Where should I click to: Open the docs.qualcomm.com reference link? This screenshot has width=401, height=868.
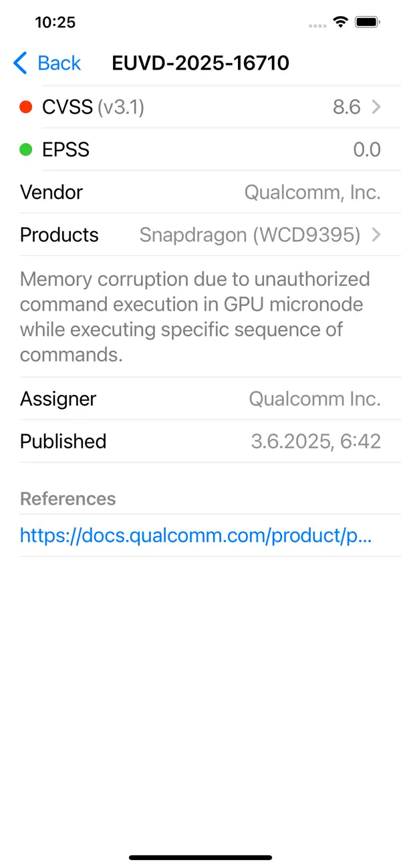(x=196, y=535)
